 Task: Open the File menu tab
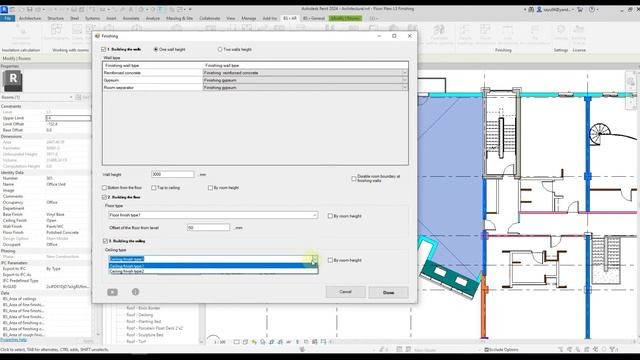point(7,18)
